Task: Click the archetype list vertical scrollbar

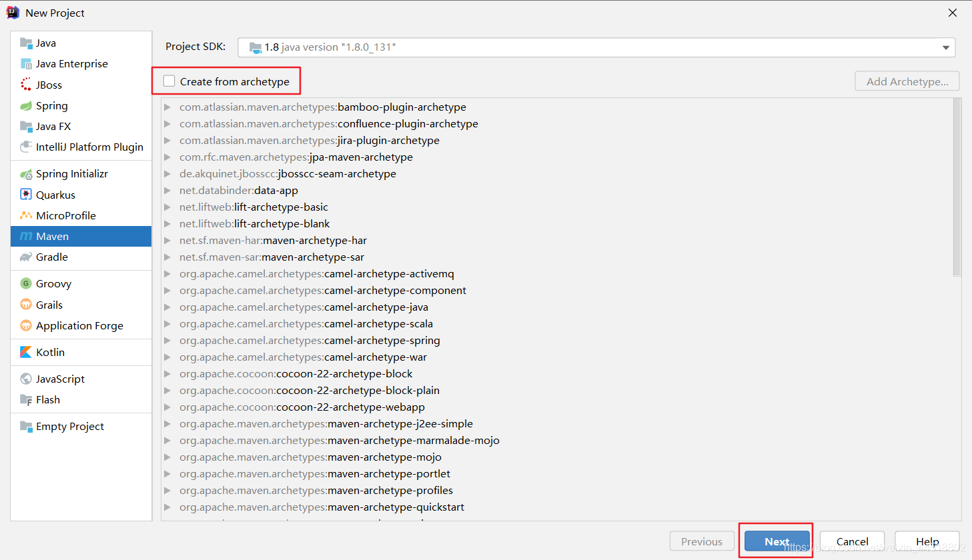Action: point(957,187)
